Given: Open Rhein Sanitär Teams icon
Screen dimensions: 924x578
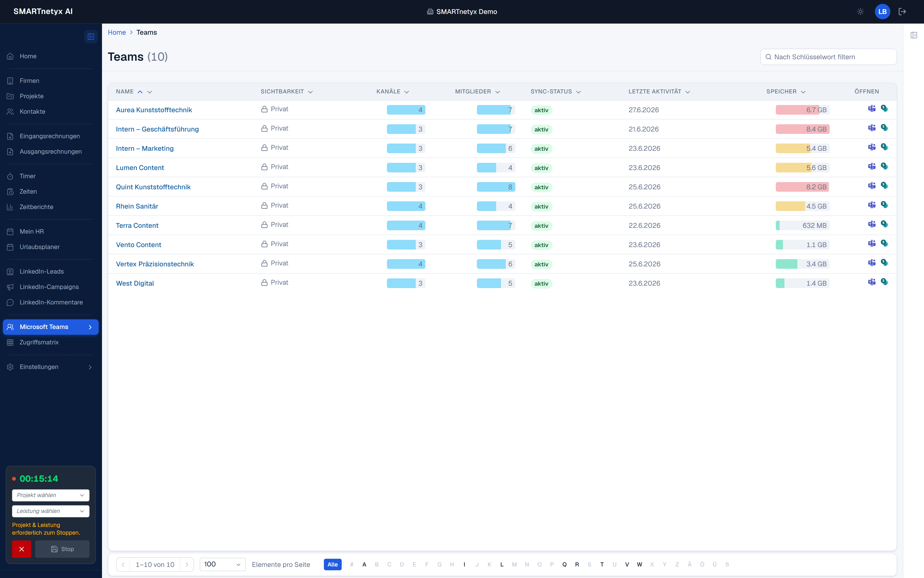Looking at the screenshot, I should click(x=872, y=205).
